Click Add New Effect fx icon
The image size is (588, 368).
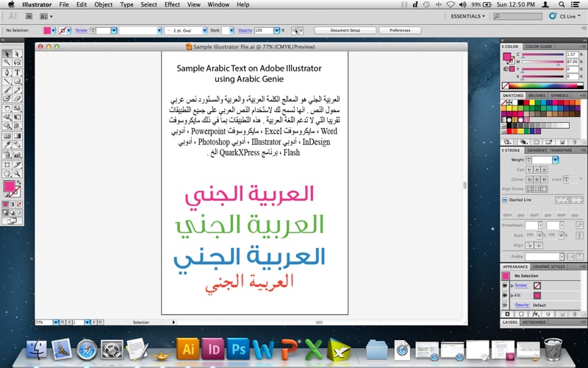click(536, 314)
